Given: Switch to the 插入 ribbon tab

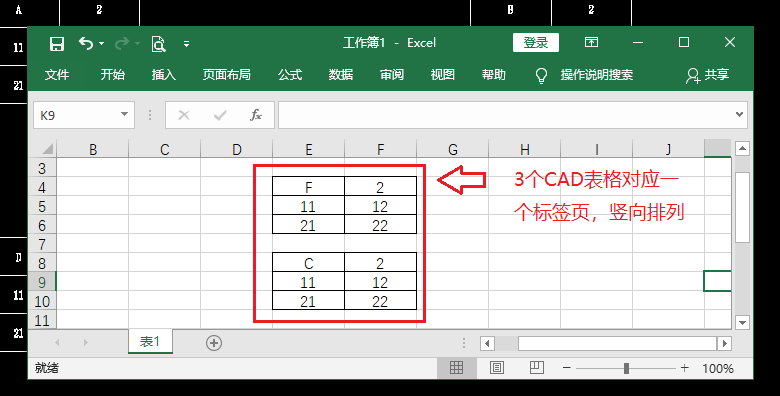Looking at the screenshot, I should click(164, 75).
